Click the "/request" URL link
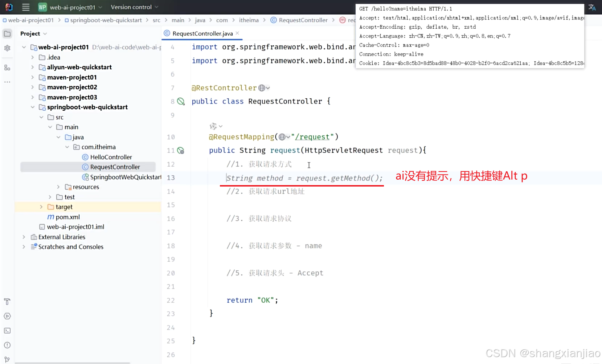The image size is (602, 364). [312, 137]
